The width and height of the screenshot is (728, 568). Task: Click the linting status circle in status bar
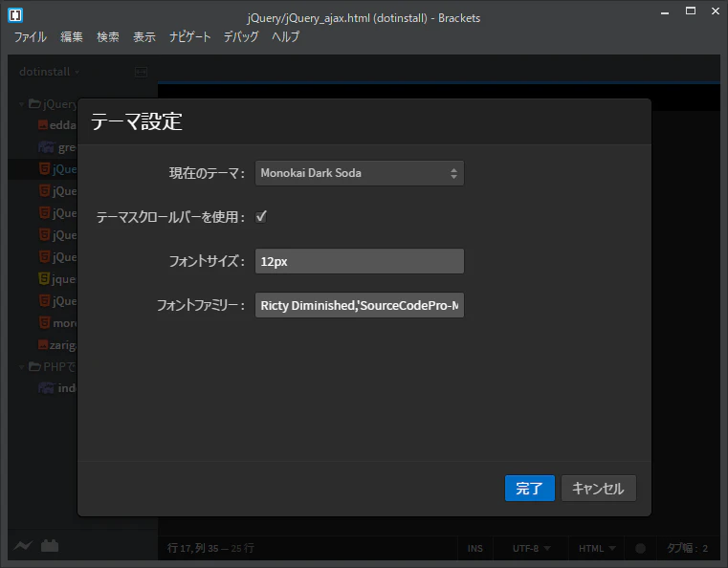(x=640, y=549)
